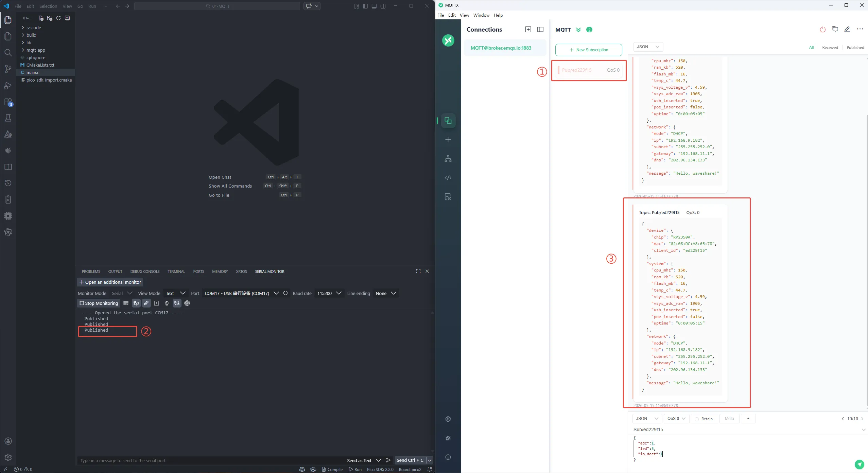Click MQTTX disconnect power icon
This screenshot has height=473, width=868.
pos(822,30)
